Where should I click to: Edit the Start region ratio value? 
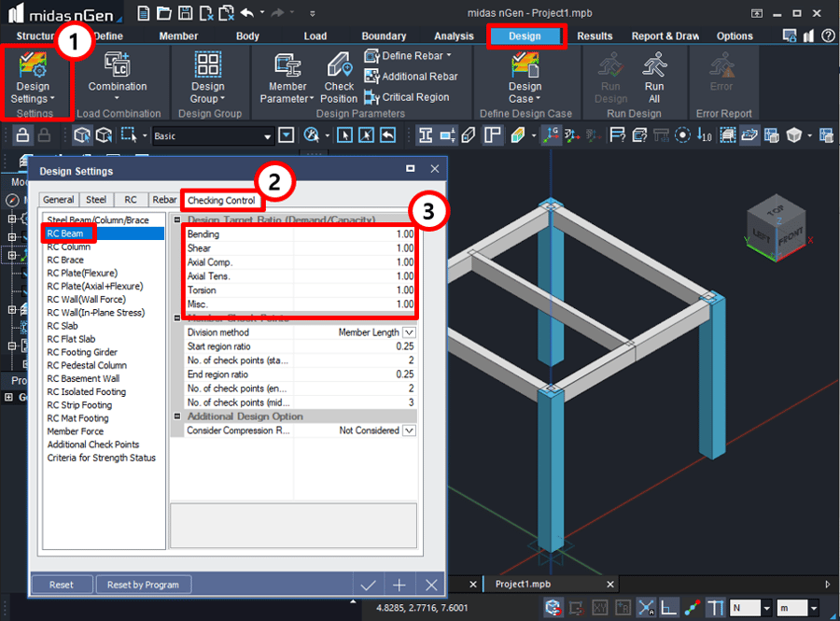point(354,346)
